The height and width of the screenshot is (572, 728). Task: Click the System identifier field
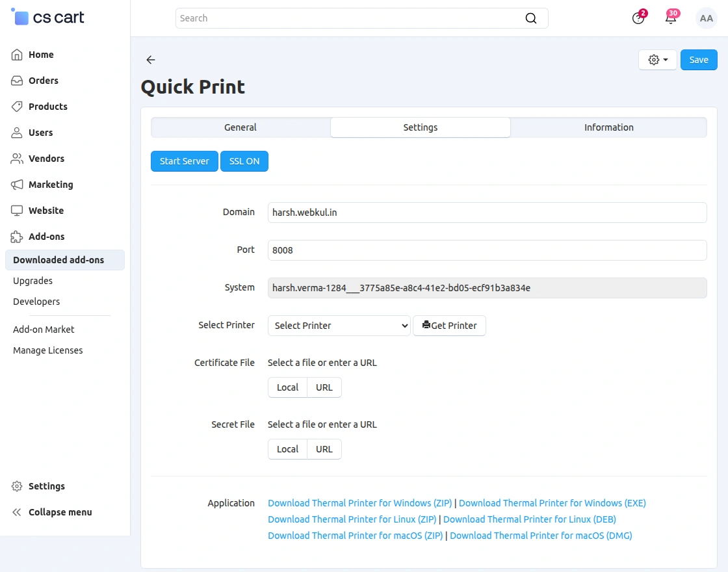point(487,288)
